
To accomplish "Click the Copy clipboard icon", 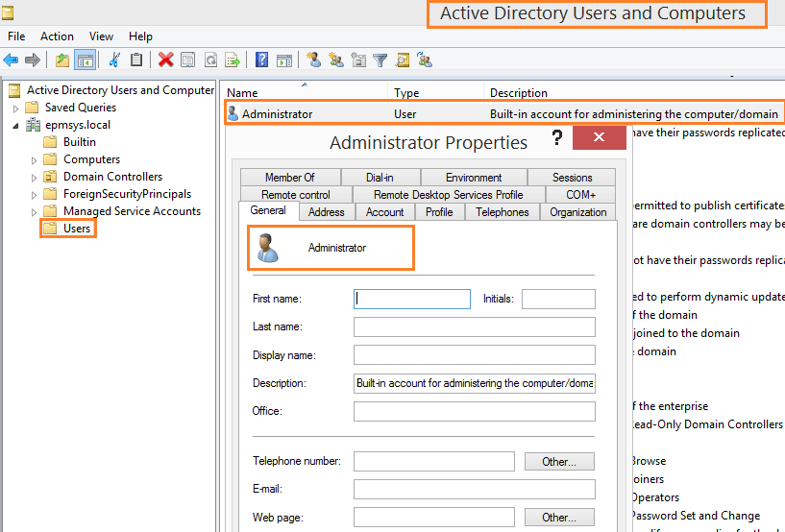I will tap(136, 60).
